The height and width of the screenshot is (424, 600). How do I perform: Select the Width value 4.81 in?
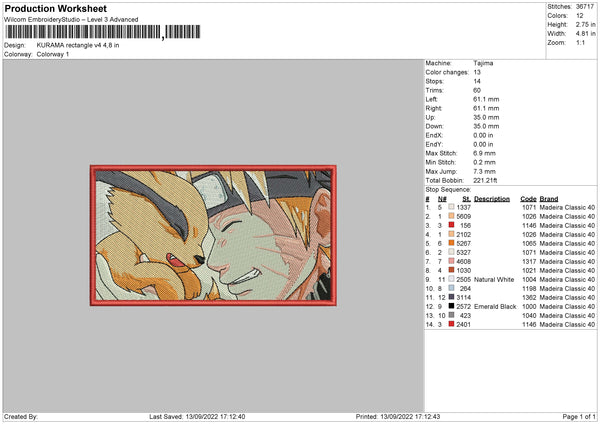point(585,34)
